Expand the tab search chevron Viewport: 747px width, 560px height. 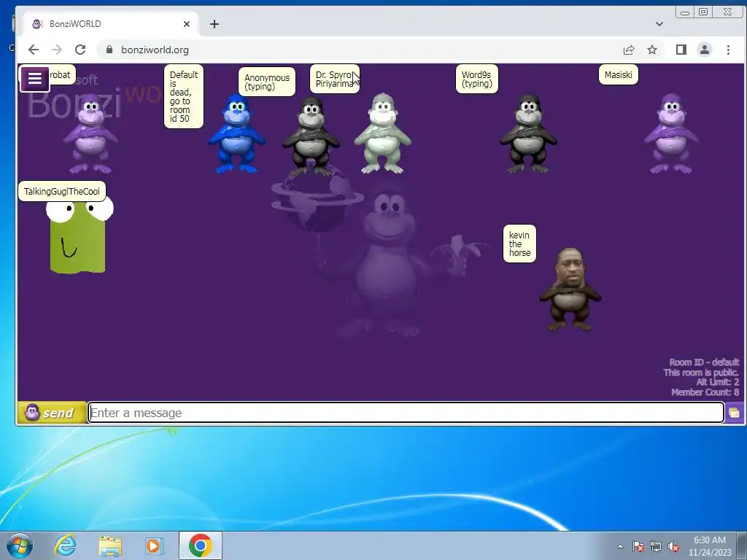659,24
